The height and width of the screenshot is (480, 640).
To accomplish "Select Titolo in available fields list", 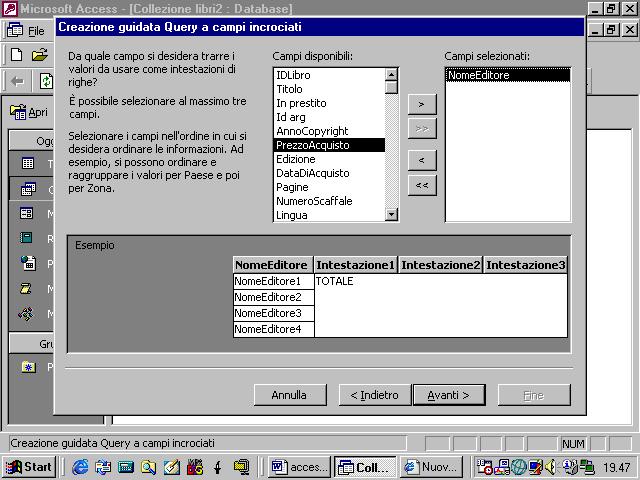I will click(x=329, y=89).
